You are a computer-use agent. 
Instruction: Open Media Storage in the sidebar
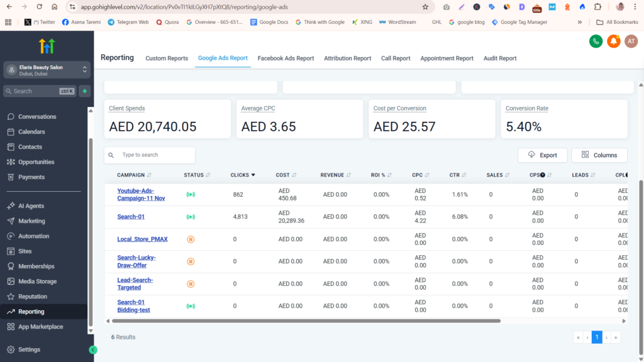tap(37, 282)
